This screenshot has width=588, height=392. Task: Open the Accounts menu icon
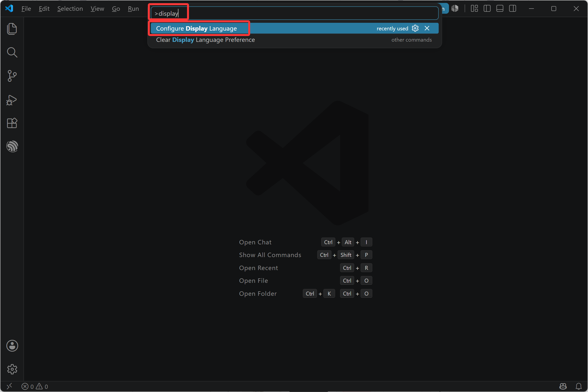pyautogui.click(x=12, y=346)
